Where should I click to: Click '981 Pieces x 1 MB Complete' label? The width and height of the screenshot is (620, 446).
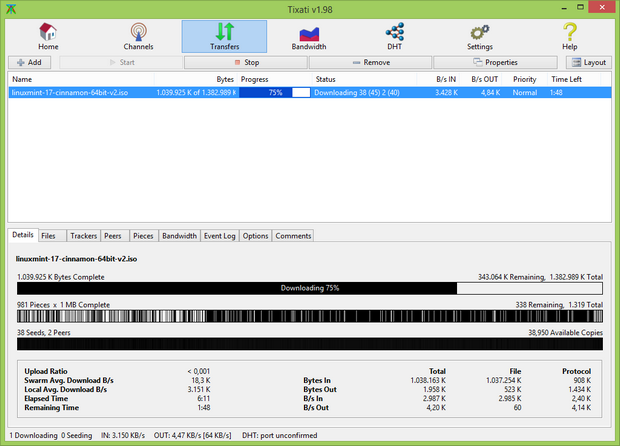63,305
